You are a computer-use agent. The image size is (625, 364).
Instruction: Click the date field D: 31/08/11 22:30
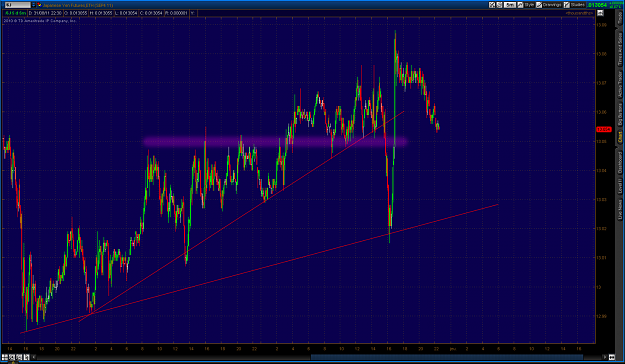point(45,13)
